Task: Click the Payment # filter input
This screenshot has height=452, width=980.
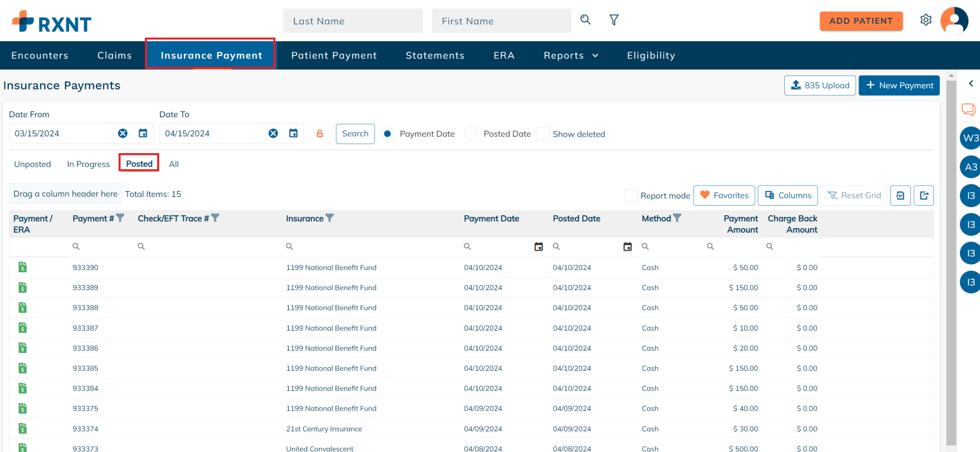Action: point(100,247)
